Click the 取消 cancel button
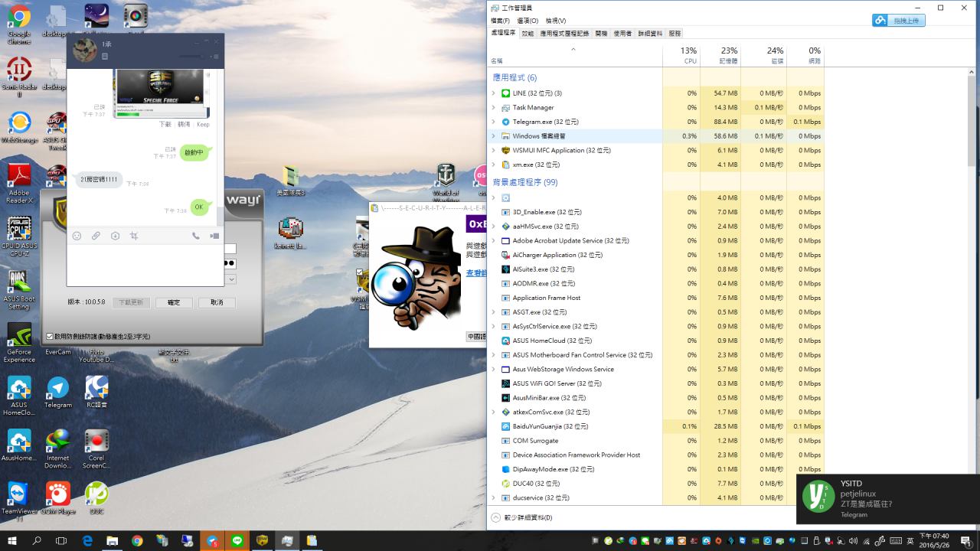980x551 pixels. click(x=217, y=302)
